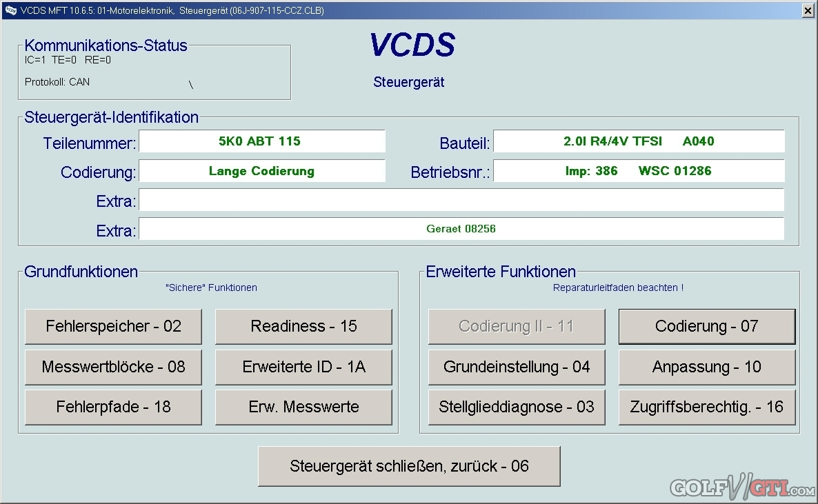Viewport: 818px width, 504px height.
Task: Open Fehlerpfade - 18
Action: [113, 407]
